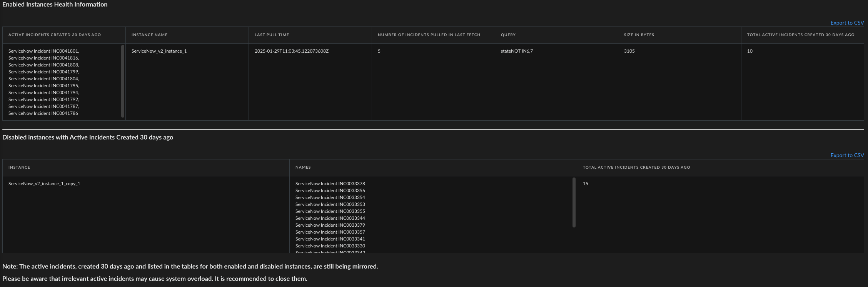Click the stateNOT IN6,7 query value
Screen dimensions: 868x287
[x=517, y=51]
